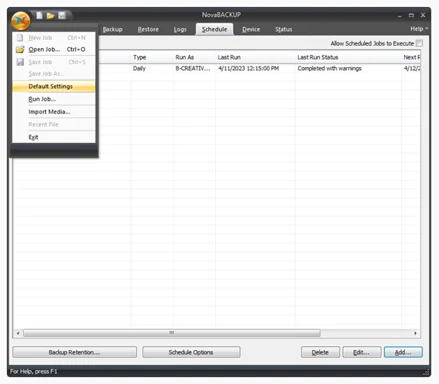The width and height of the screenshot is (439, 384).
Task: Click the Recent File menu entry
Action: (54, 124)
